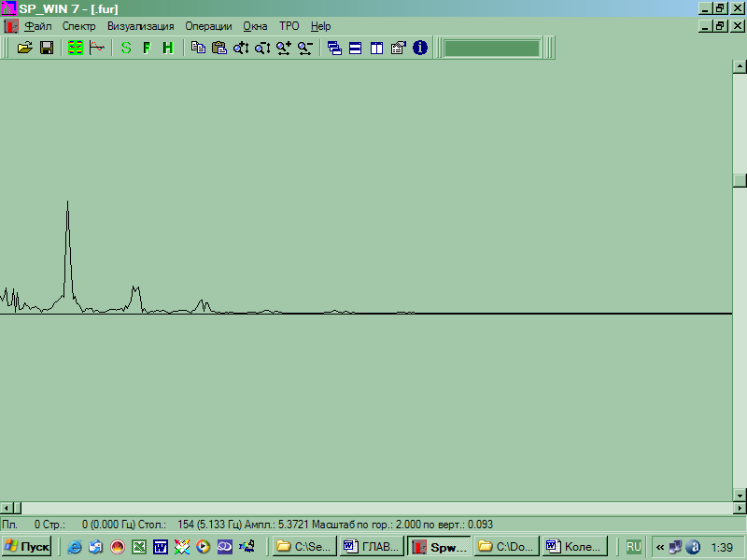Click the Copy icon in toolbar
The height and width of the screenshot is (560, 747).
coord(198,48)
